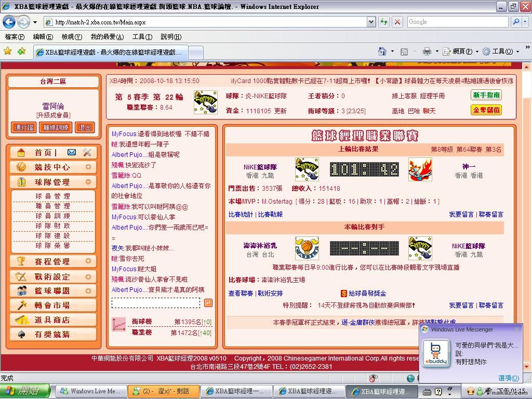Image resolution: width=532 pixels, height=399 pixels.
Task: Click the 離線訓練 button
Action: tap(56, 128)
